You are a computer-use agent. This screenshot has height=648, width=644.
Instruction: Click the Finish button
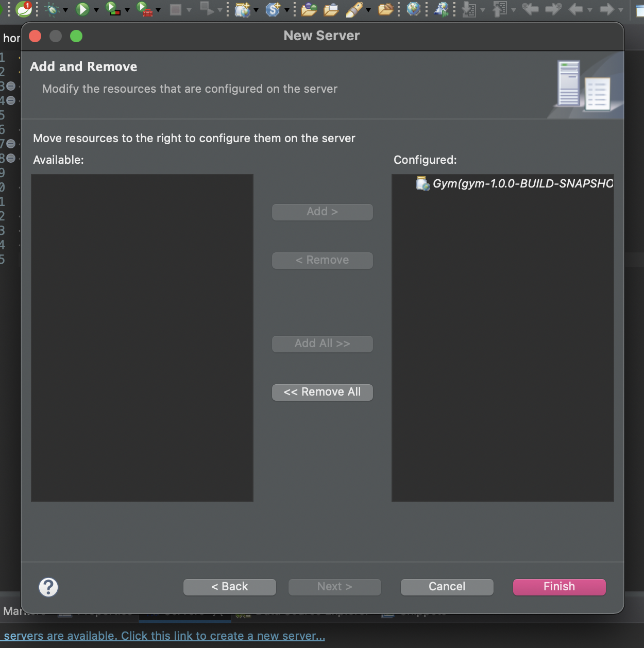[560, 587]
